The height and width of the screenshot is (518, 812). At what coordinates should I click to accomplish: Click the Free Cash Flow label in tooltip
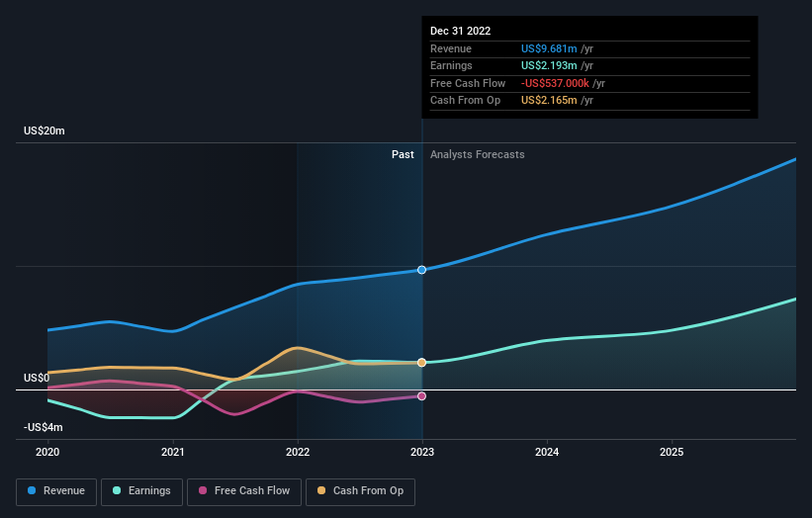[x=468, y=83]
